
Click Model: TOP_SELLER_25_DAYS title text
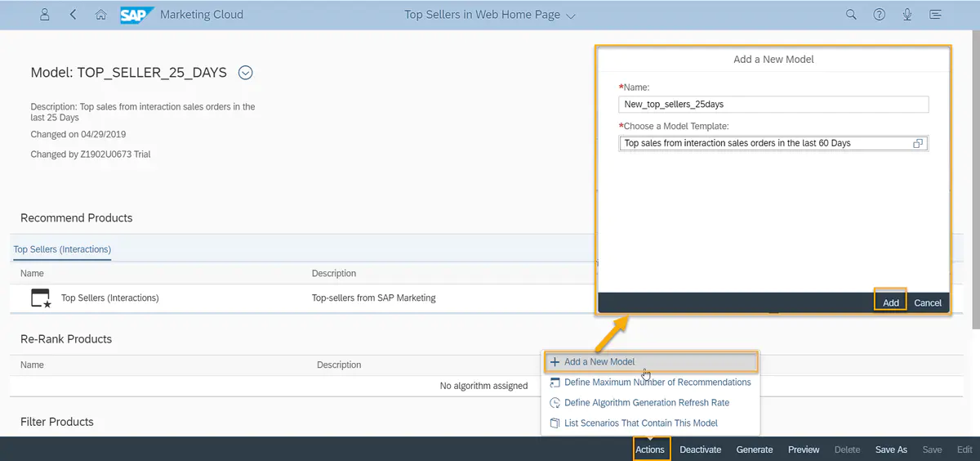click(x=128, y=73)
